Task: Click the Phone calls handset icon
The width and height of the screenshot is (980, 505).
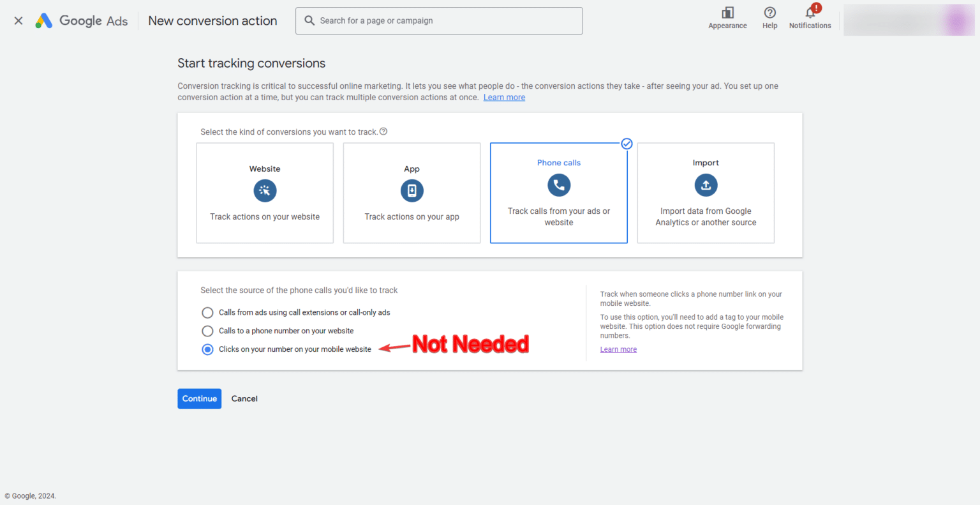Action: 558,185
